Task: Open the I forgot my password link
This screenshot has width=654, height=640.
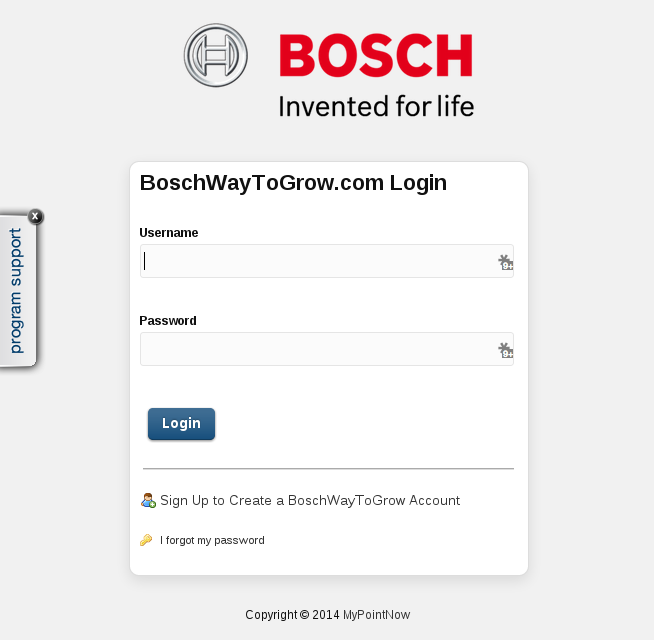Action: pos(212,540)
